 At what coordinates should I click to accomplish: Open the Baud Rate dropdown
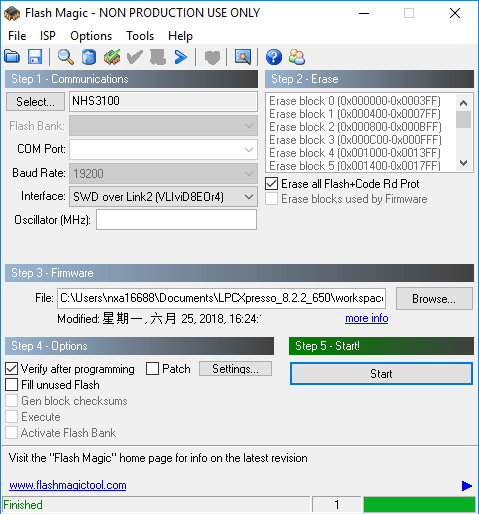(163, 173)
